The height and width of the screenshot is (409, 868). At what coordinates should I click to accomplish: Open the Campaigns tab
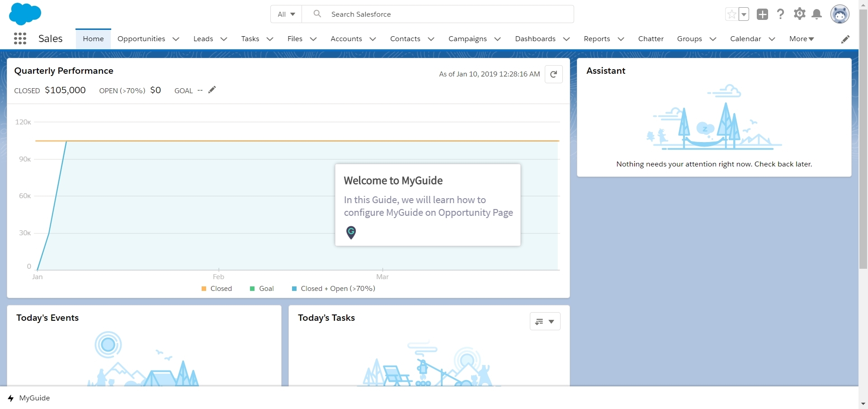pyautogui.click(x=467, y=39)
